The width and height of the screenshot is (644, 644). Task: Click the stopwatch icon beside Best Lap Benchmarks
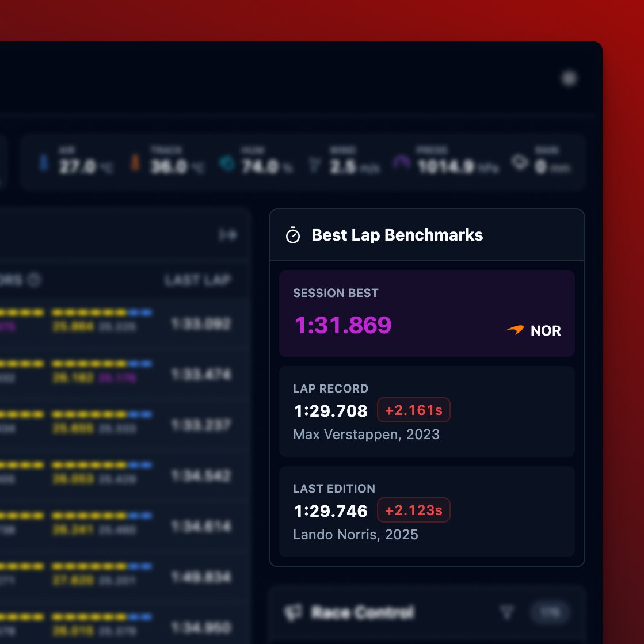pyautogui.click(x=293, y=235)
